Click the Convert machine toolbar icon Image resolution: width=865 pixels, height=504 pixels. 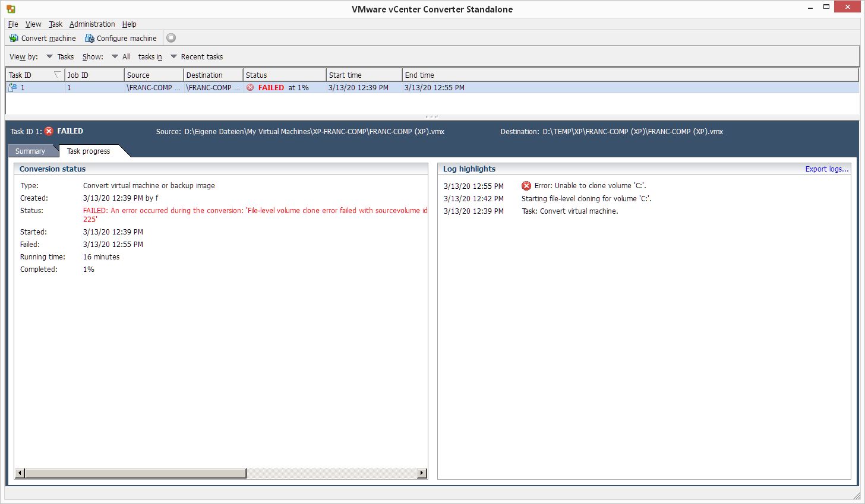click(14, 38)
